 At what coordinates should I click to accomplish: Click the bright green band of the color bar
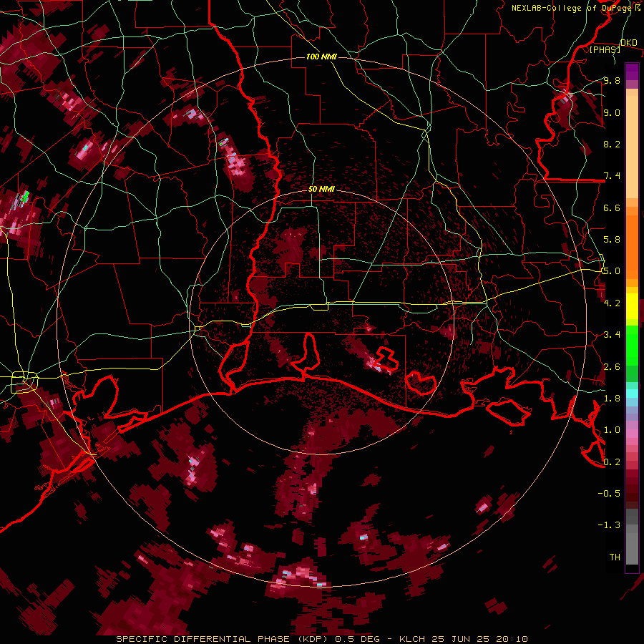pyautogui.click(x=632, y=345)
